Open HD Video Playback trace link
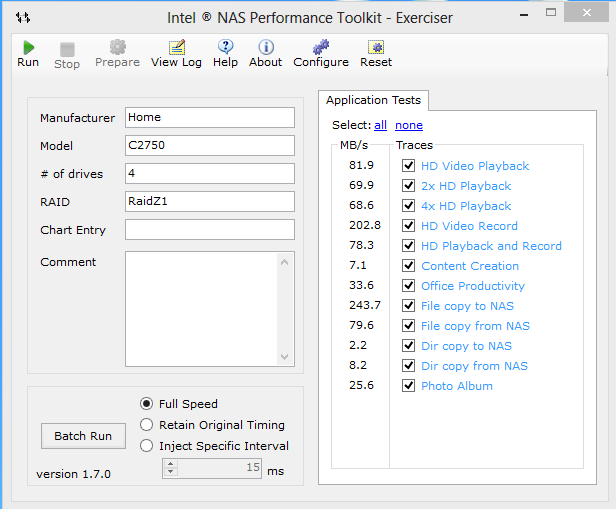616x509 pixels. point(475,166)
